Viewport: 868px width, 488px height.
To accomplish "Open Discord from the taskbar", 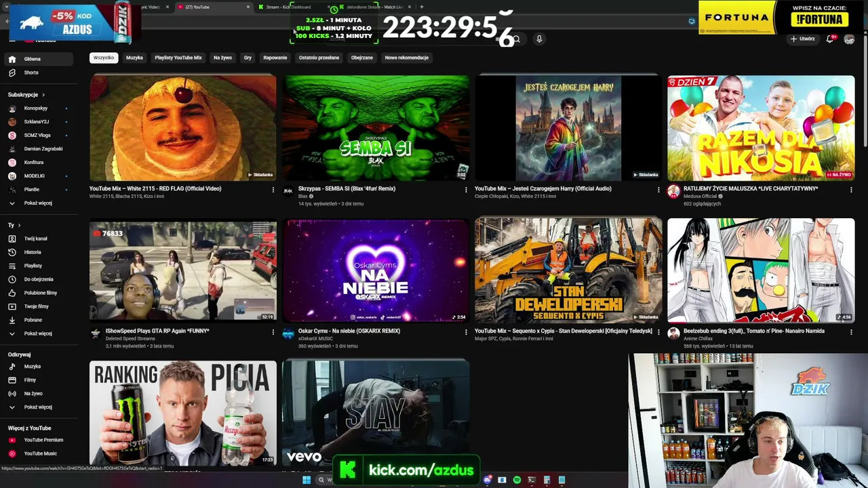I will point(487,480).
